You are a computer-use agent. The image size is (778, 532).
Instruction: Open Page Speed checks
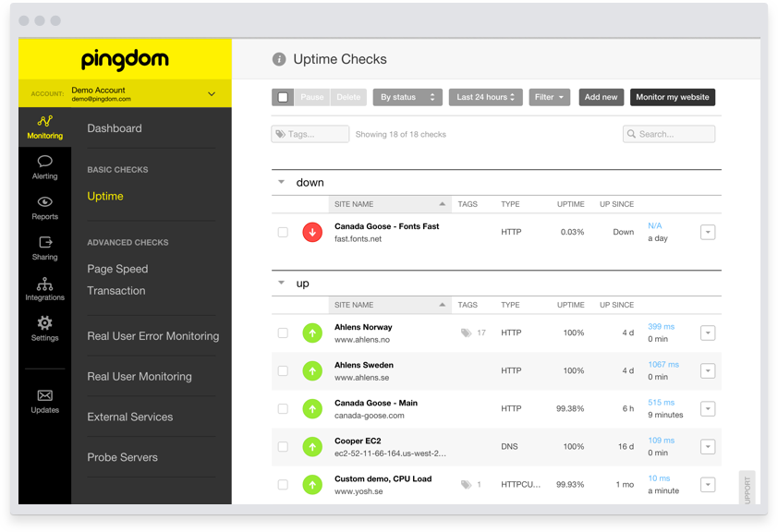point(117,269)
